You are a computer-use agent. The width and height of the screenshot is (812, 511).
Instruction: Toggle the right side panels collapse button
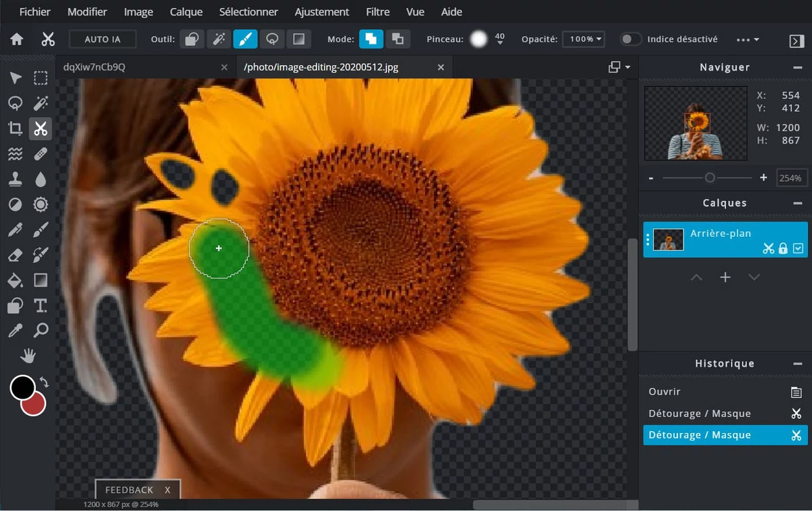[x=796, y=41]
